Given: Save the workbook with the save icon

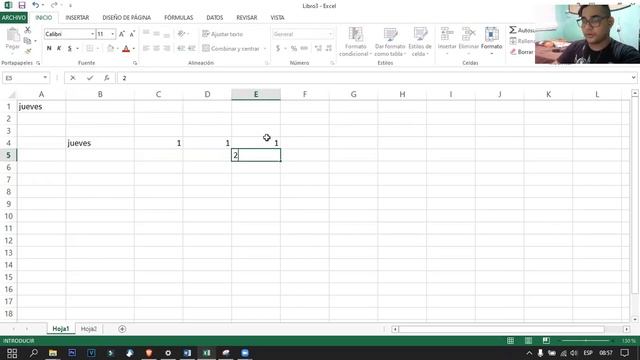Looking at the screenshot, I should [x=22, y=5].
